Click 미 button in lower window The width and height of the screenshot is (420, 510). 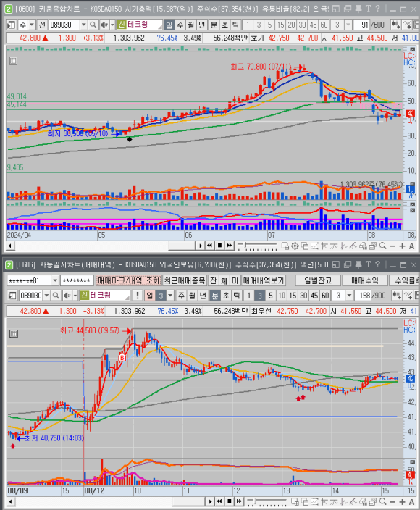coord(235,280)
